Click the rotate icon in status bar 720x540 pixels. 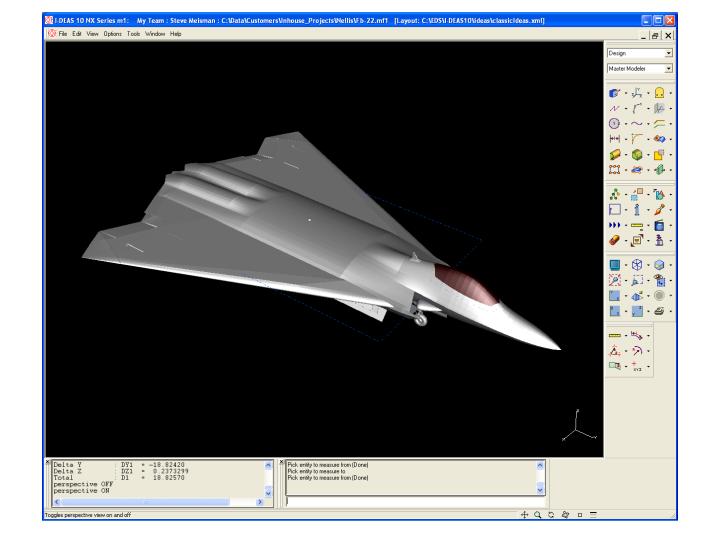pos(551,515)
